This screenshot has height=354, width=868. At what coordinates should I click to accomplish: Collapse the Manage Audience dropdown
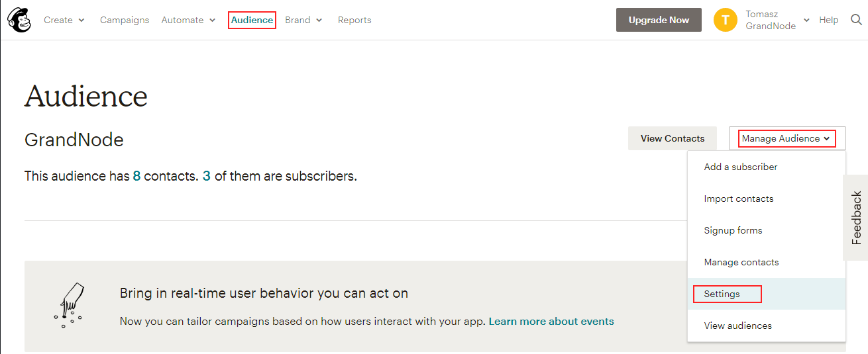(787, 138)
